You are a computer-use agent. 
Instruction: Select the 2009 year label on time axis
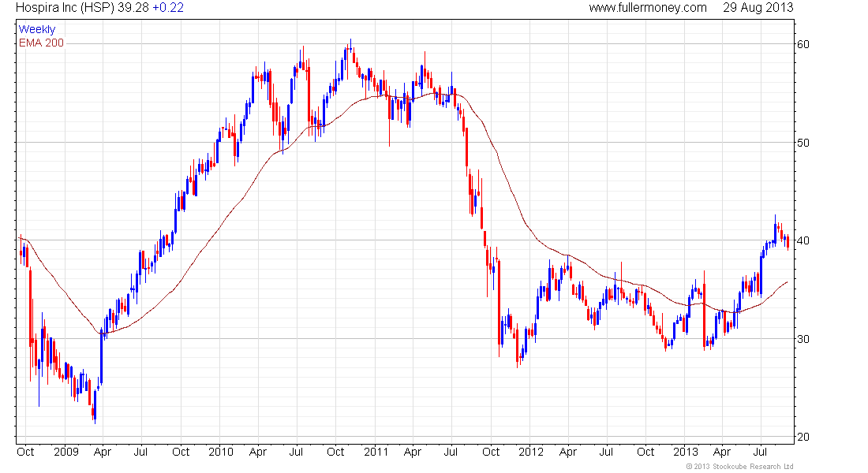(x=65, y=452)
